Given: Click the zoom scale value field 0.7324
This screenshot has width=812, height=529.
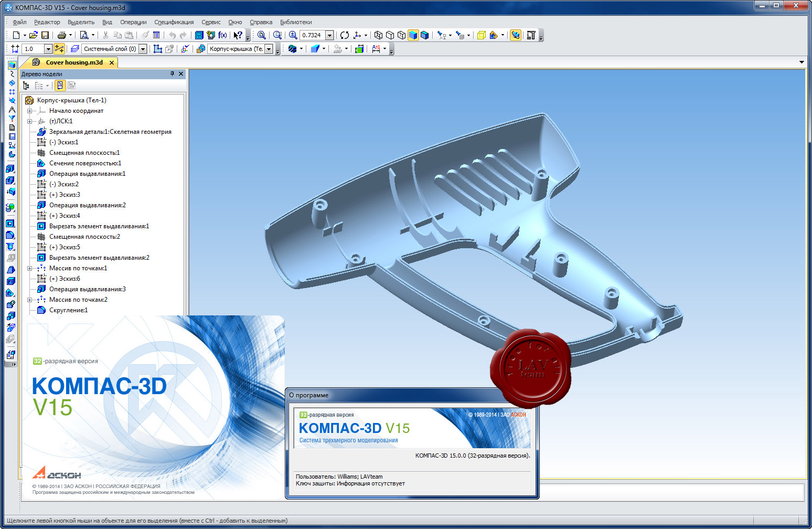Looking at the screenshot, I should 313,35.
